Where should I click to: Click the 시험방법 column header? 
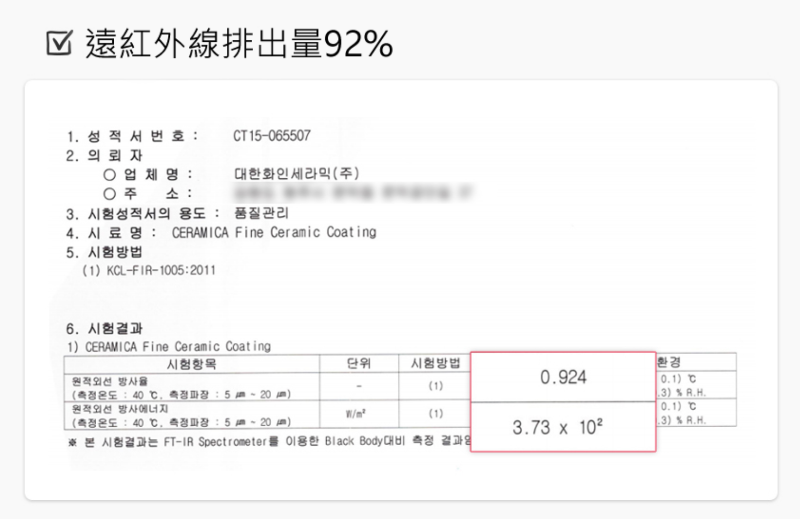pos(435,362)
